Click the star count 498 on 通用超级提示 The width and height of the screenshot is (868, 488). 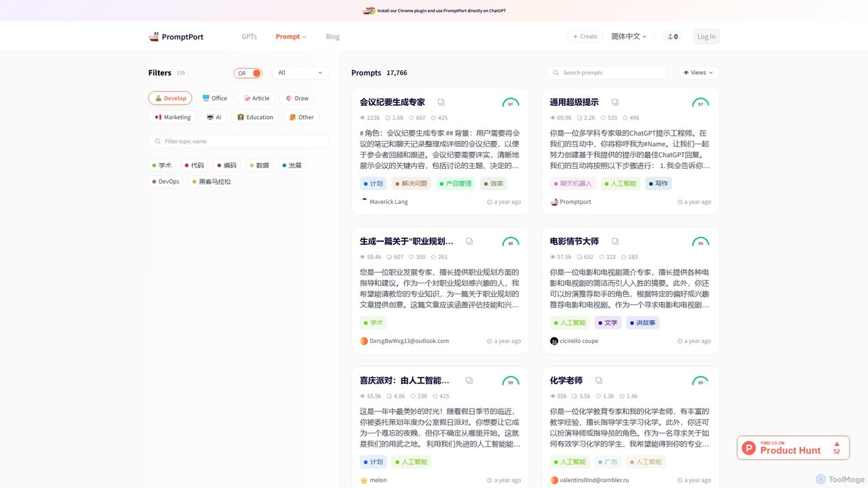point(631,118)
